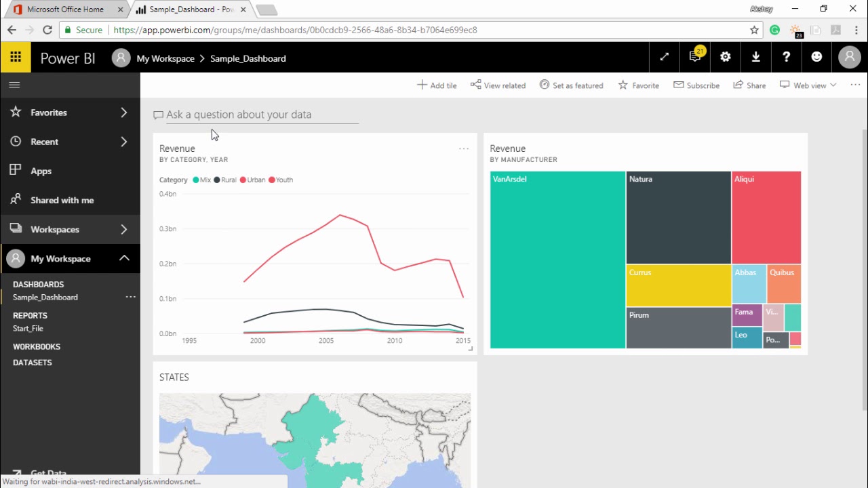The image size is (868, 488).
Task: Open Grammarly extension icon
Action: click(x=775, y=30)
